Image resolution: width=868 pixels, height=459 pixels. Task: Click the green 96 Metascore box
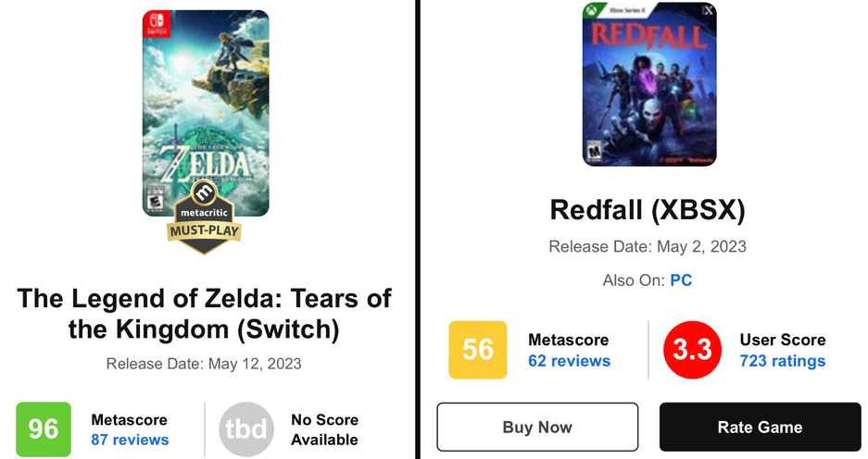tap(44, 429)
